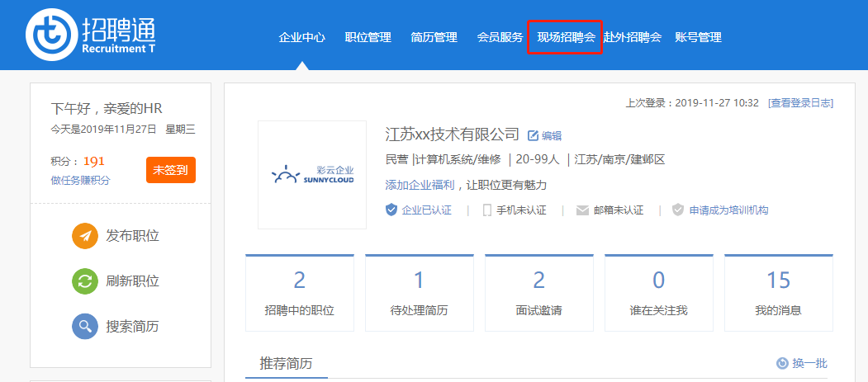
Task: Open the 查看登录日志 link
Action: (800, 102)
